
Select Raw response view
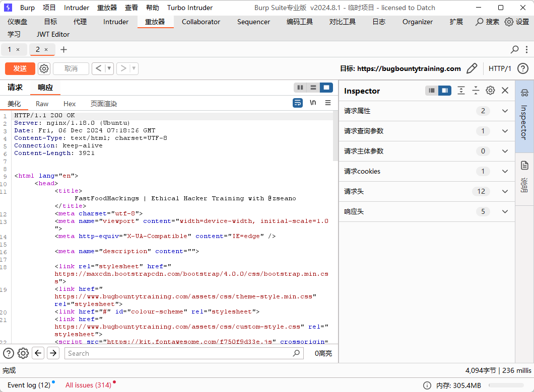point(42,104)
